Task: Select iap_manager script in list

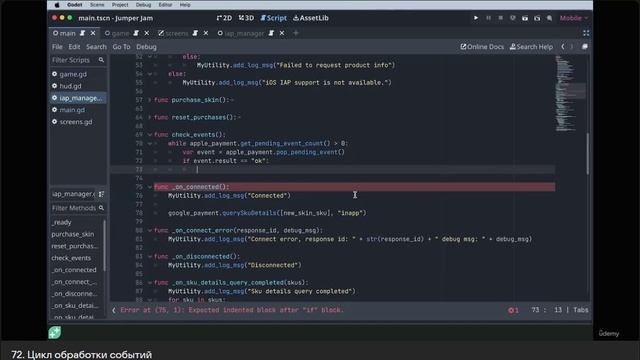Action: [x=78, y=98]
